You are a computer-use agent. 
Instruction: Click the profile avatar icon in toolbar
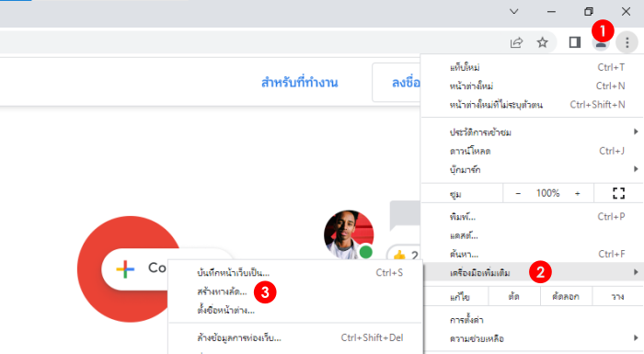tap(601, 43)
